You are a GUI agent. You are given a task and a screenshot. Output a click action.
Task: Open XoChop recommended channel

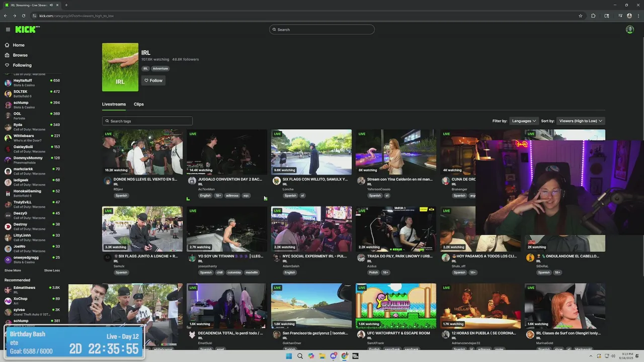click(x=32, y=301)
